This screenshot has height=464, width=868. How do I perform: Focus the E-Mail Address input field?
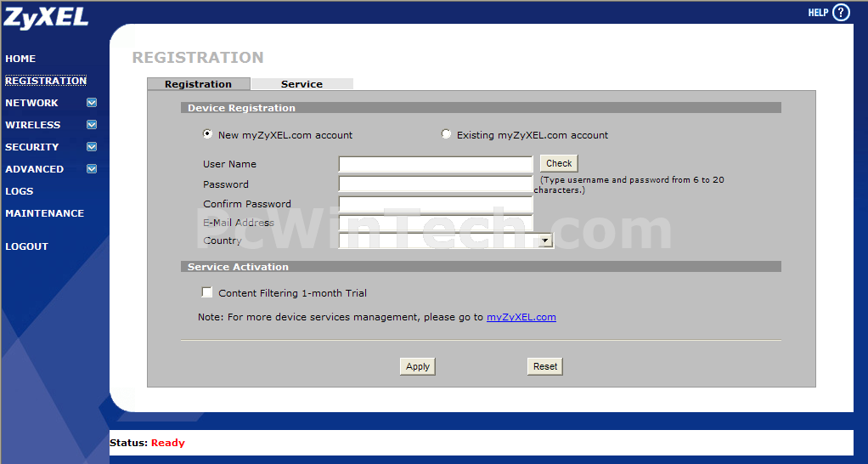tap(436, 223)
